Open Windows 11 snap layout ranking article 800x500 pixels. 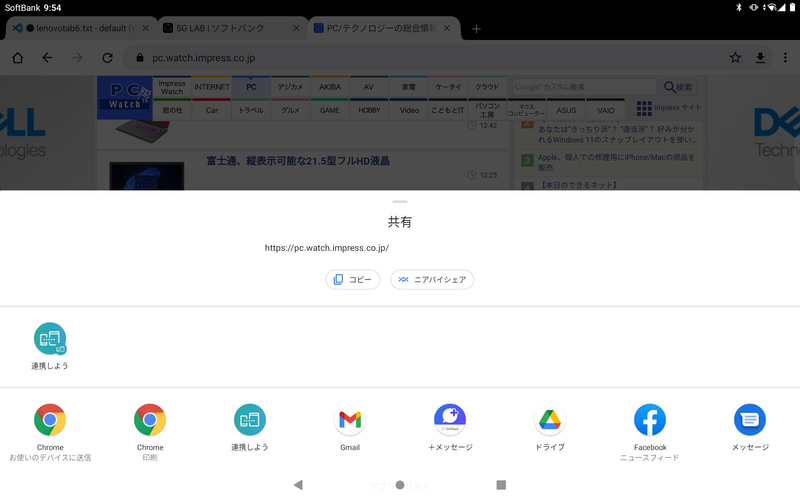tap(616, 134)
